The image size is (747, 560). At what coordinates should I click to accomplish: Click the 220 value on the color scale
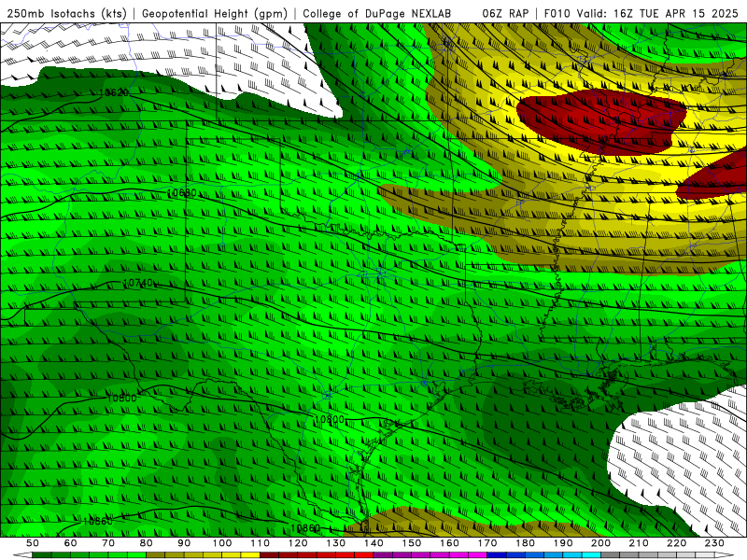pos(676,543)
